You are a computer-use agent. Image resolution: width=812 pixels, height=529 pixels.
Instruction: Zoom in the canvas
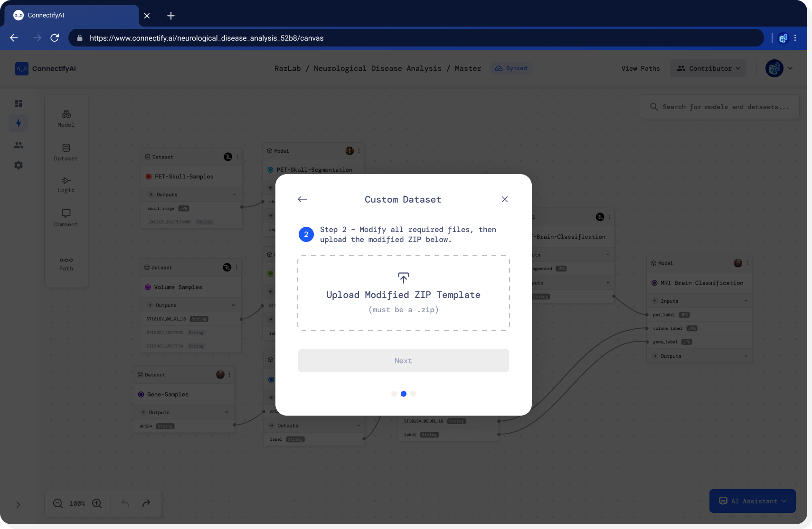[97, 503]
